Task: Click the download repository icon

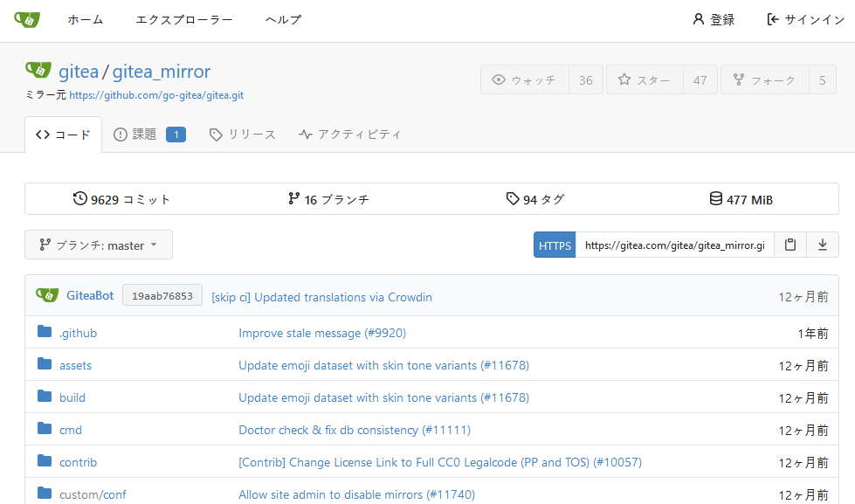Action: tap(822, 245)
